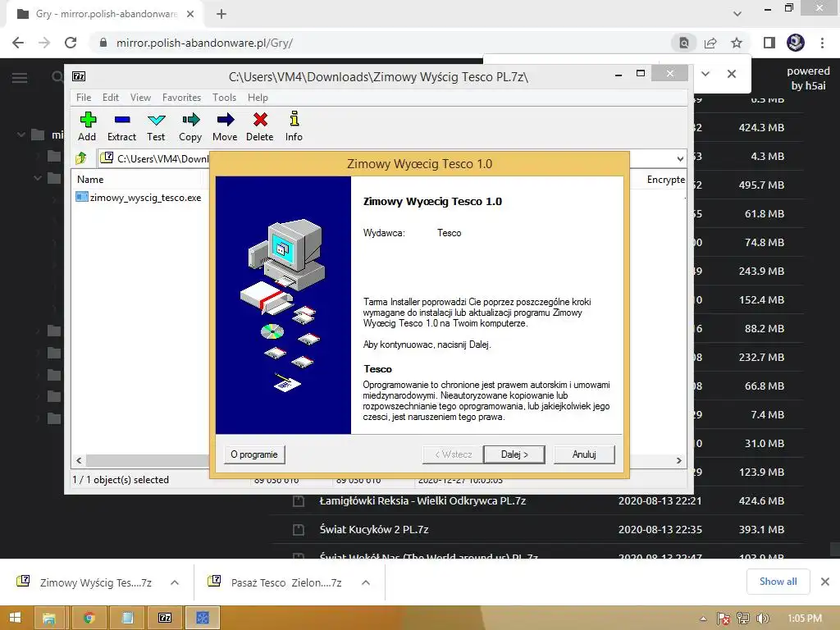This screenshot has width=840, height=630.
Task: Sort by the Name column header
Action: pyautogui.click(x=90, y=180)
